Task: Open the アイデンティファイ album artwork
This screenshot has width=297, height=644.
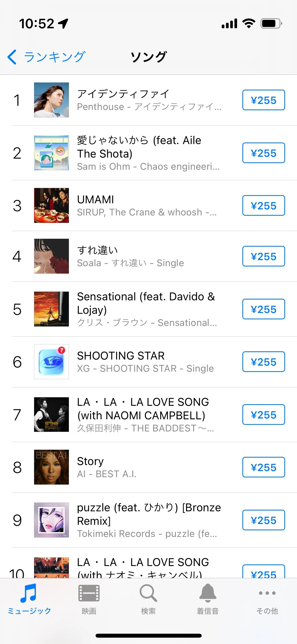Action: [51, 100]
